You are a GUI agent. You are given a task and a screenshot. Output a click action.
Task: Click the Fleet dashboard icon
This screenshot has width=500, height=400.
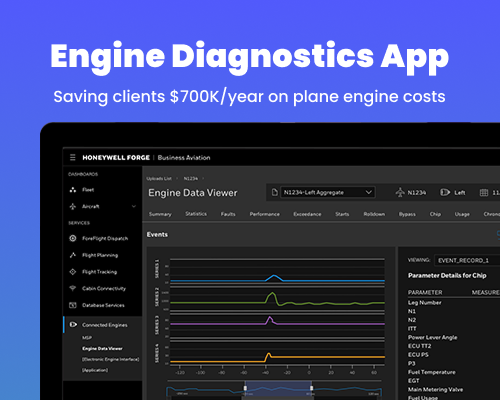coord(73,190)
